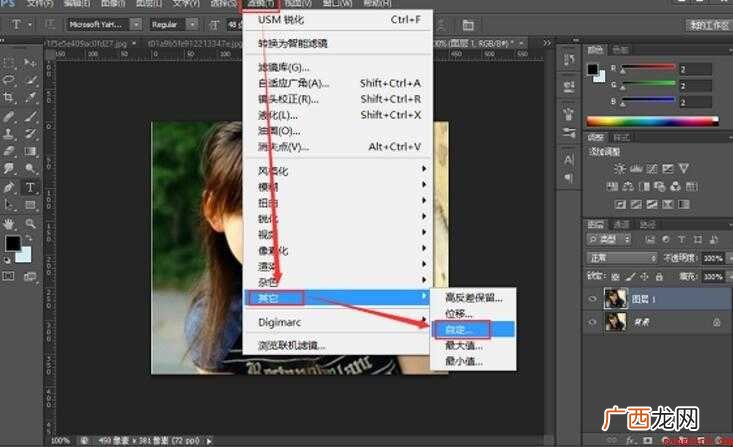The image size is (733, 447).
Task: Click the Levels adjustment icon
Action: (x=636, y=169)
